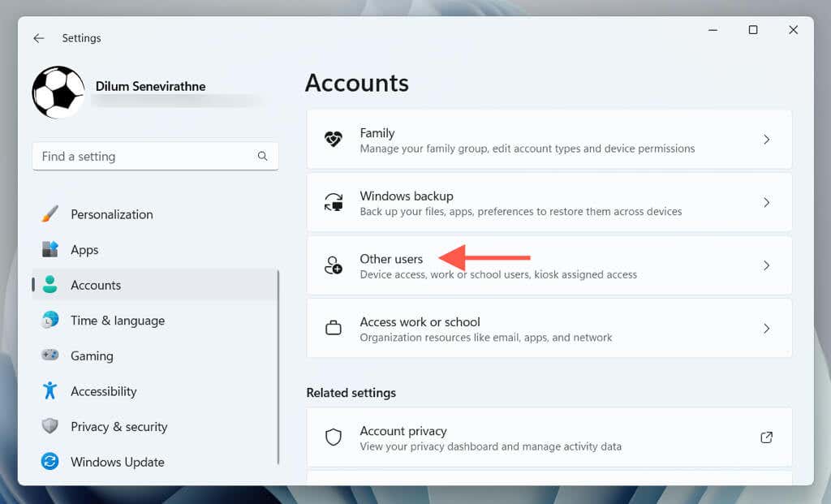The height and width of the screenshot is (504, 831).
Task: Open the Other users title
Action: pyautogui.click(x=391, y=259)
